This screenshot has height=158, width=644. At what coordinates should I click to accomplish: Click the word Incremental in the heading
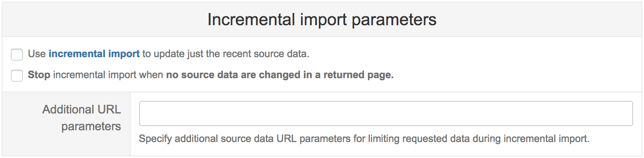click(247, 20)
